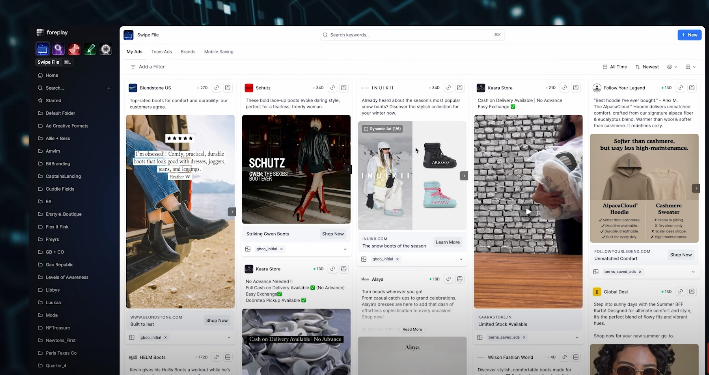Select the red Spyder icon in sidebar
Viewport: 709px width, 375px height.
(74, 49)
